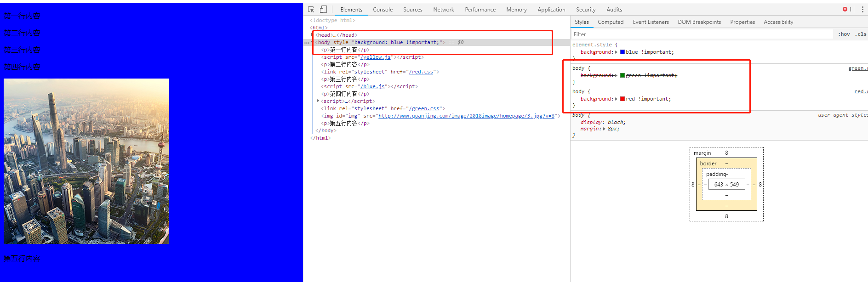Open the Accessibility sidebar tab
This screenshot has height=282, width=868.
coord(778,22)
